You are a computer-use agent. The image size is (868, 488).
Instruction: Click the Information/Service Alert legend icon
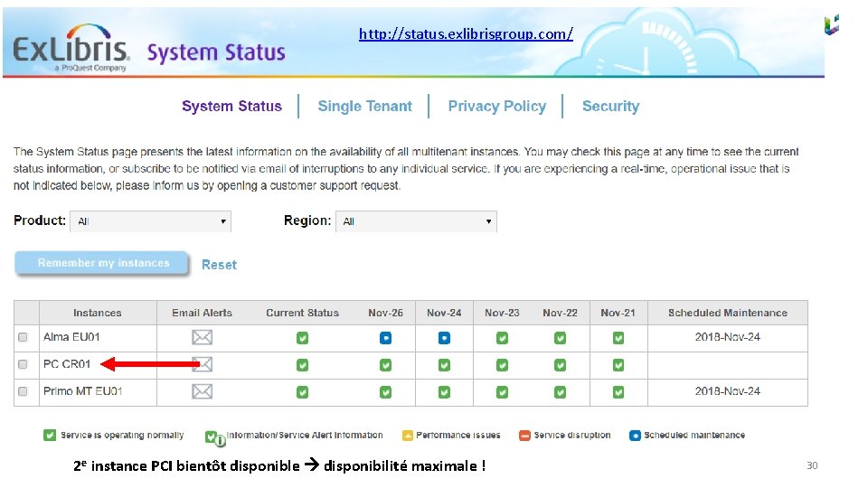[x=214, y=438]
